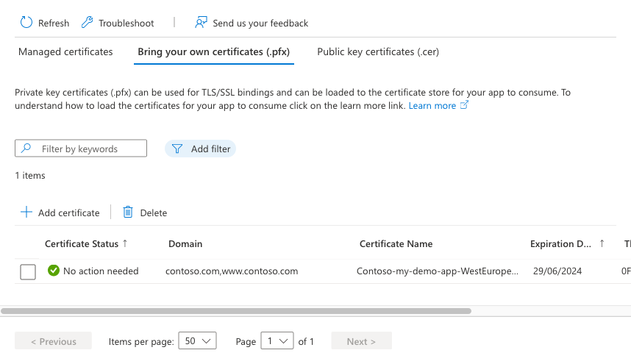Open the Learn more external link icon
The height and width of the screenshot is (364, 631).
[x=464, y=105]
